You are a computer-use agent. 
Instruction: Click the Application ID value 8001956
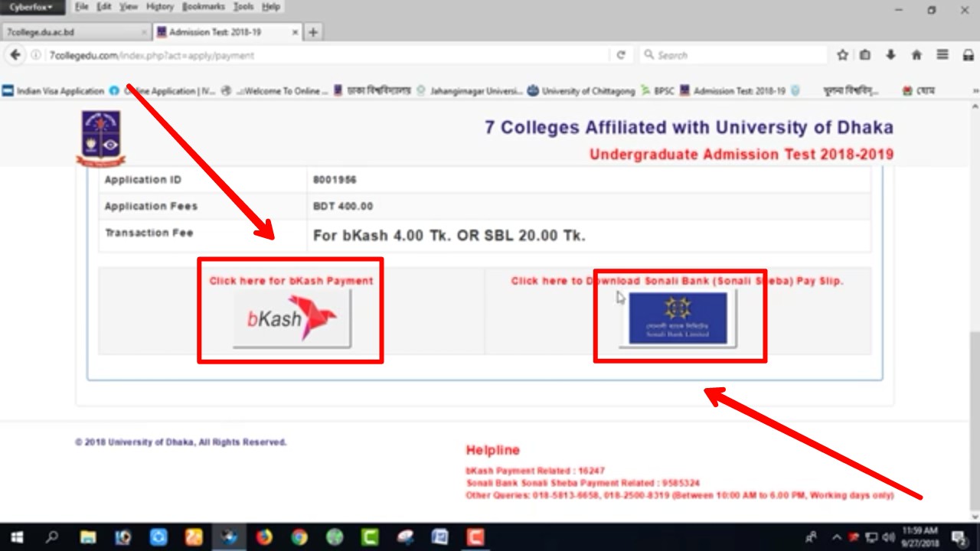coord(335,180)
